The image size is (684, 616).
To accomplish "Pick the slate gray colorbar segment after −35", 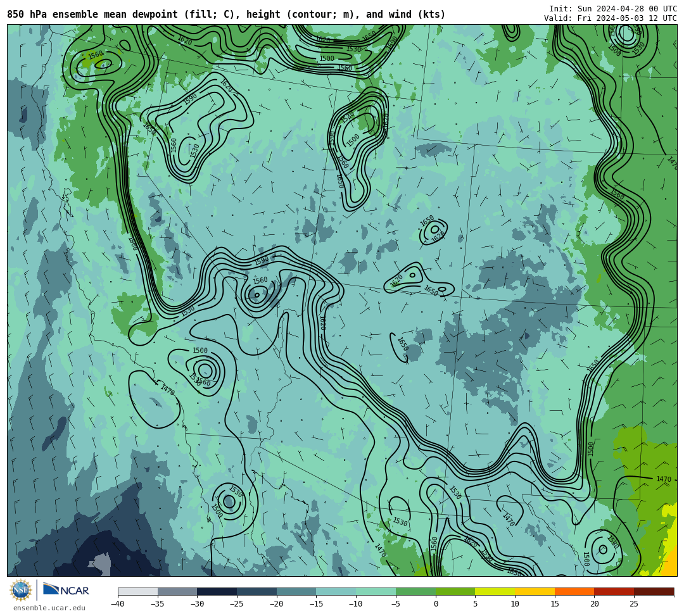I will pos(177,591).
